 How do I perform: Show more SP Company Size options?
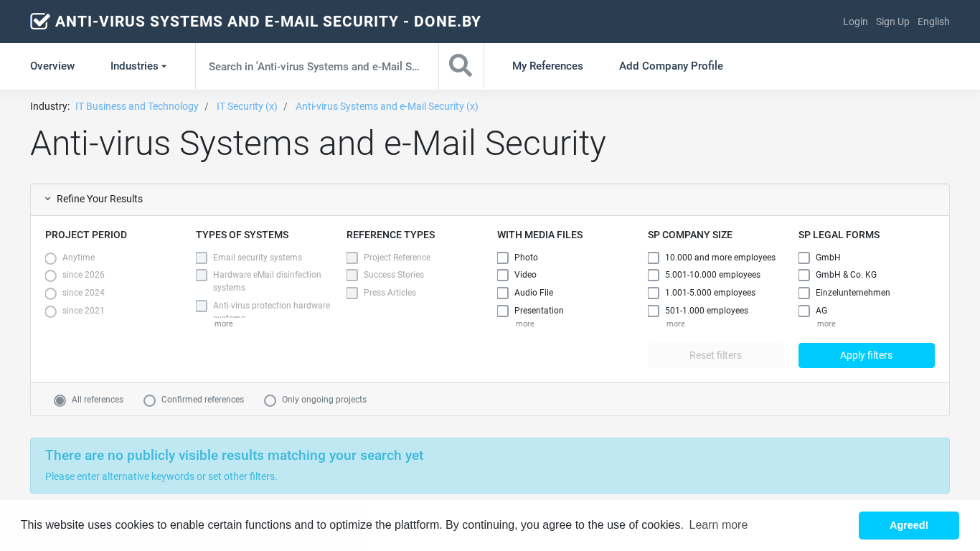pos(675,324)
